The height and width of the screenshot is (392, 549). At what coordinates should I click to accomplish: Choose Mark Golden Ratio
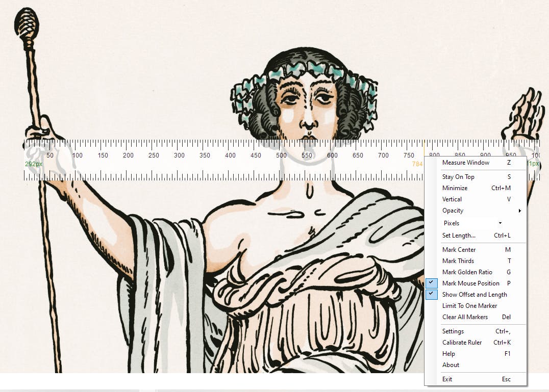(x=467, y=272)
